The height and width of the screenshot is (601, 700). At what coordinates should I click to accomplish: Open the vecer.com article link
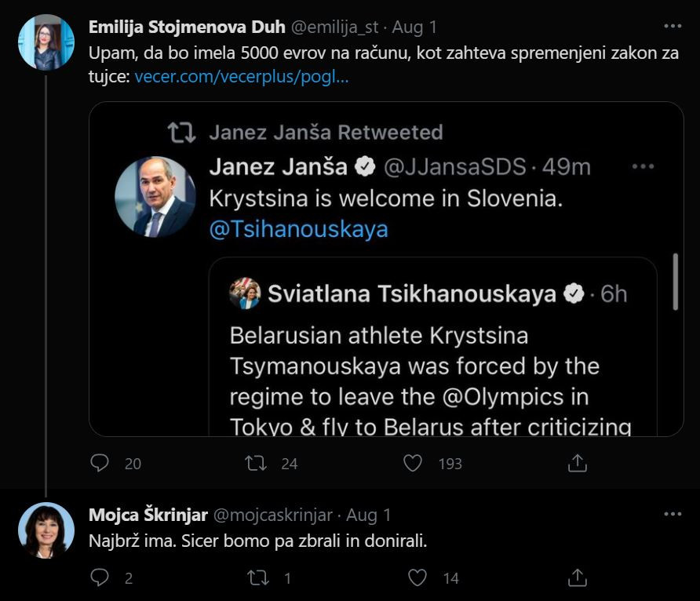(242, 78)
